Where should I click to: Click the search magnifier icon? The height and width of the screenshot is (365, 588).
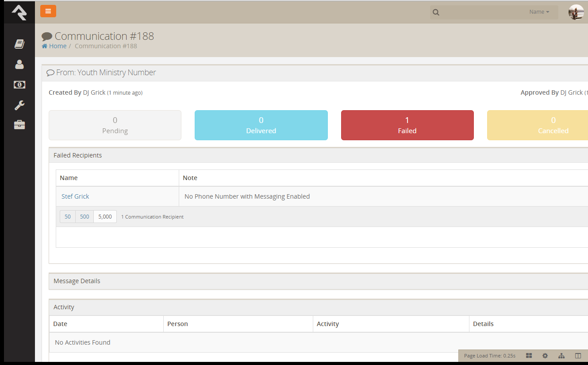pos(436,12)
